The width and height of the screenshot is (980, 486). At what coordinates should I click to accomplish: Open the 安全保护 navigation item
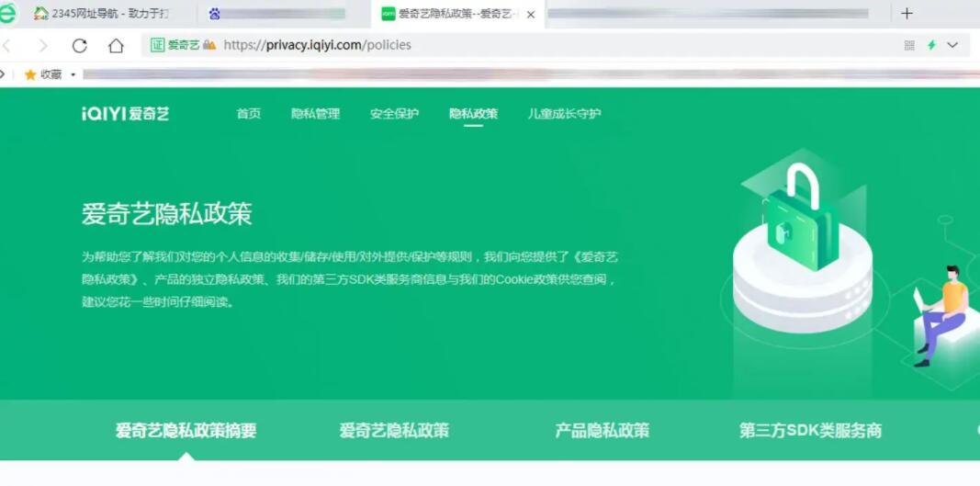[394, 114]
